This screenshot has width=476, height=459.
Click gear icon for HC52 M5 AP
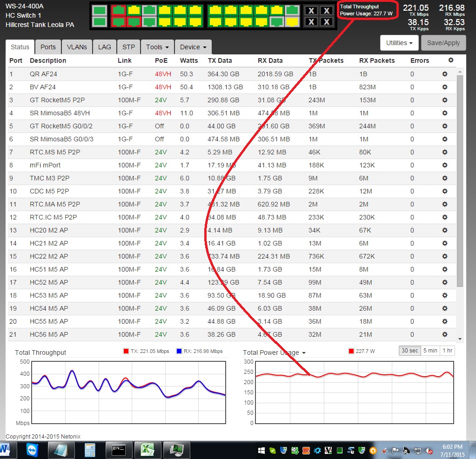(x=445, y=283)
